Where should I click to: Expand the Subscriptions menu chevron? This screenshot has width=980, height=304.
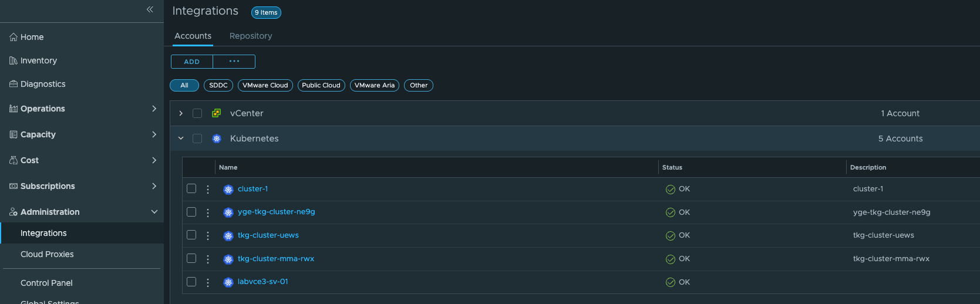[x=154, y=186]
